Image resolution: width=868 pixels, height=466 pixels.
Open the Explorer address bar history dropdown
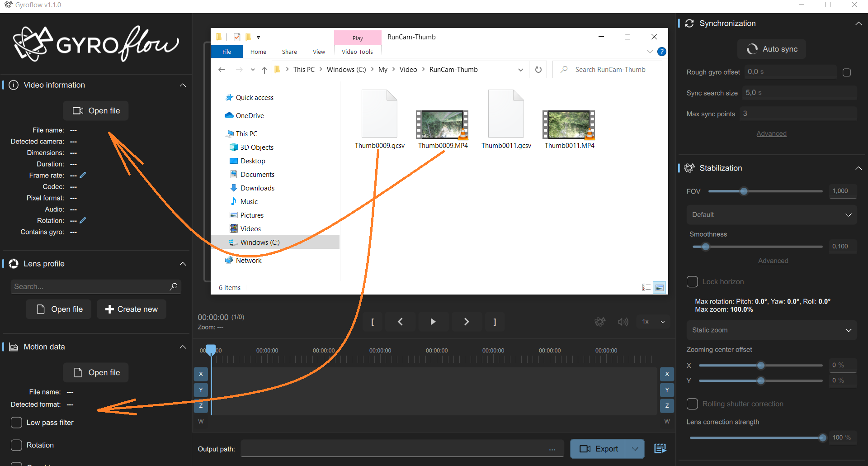(521, 70)
